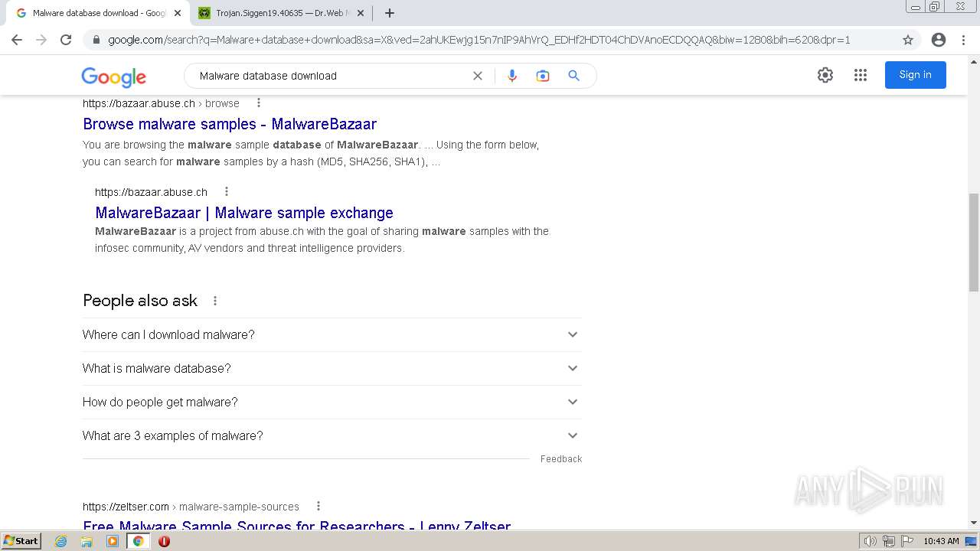
Task: Open the red antivirus taskbar icon
Action: pos(164,541)
